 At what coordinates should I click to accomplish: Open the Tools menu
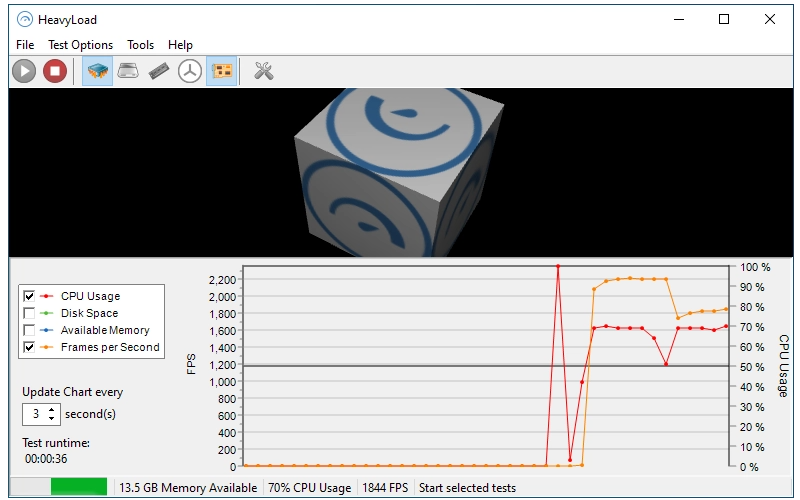[140, 45]
